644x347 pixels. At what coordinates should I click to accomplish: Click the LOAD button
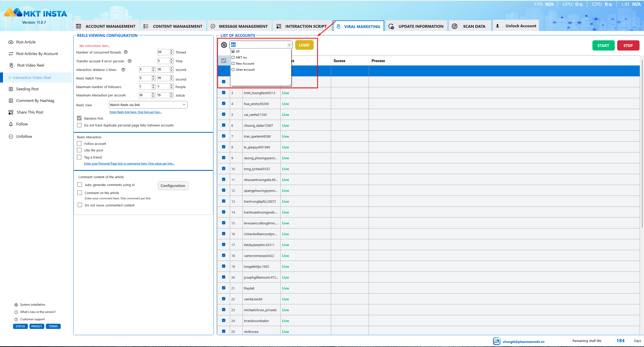pos(304,45)
